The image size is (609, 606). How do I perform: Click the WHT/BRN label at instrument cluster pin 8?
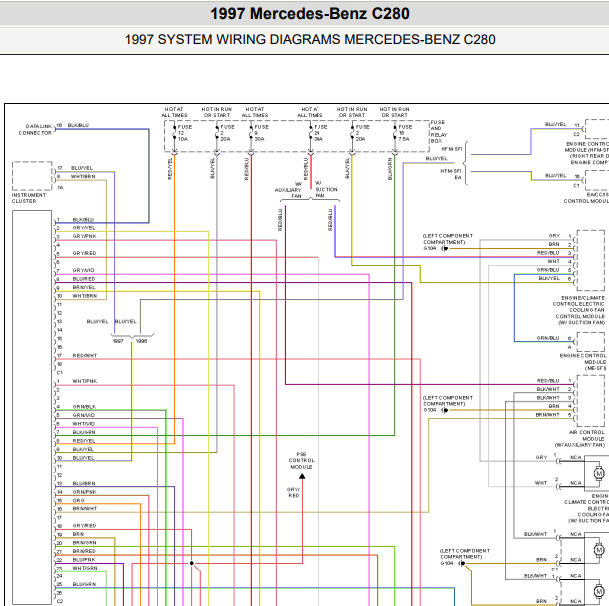83,177
